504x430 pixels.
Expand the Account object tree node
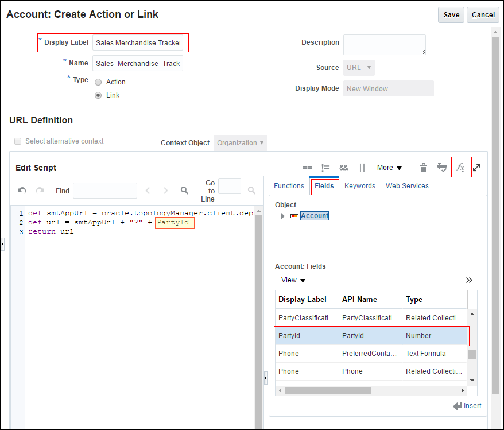coord(283,216)
